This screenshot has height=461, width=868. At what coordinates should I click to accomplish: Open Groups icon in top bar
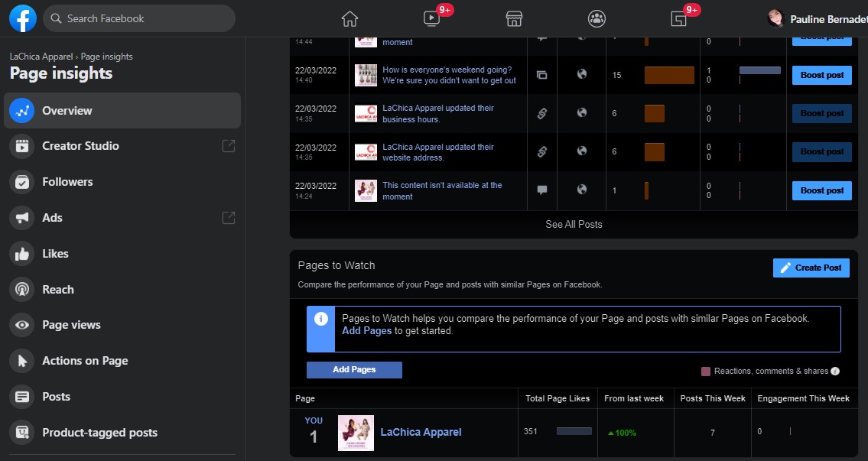tap(597, 19)
